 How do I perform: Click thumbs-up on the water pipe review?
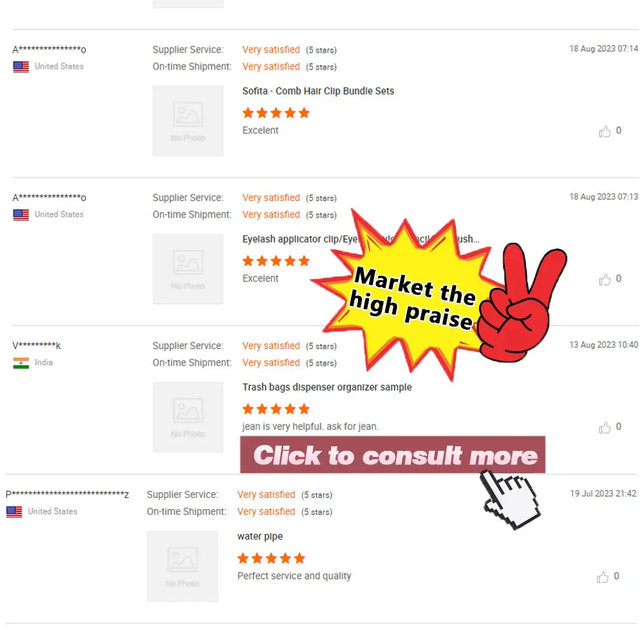(x=603, y=577)
